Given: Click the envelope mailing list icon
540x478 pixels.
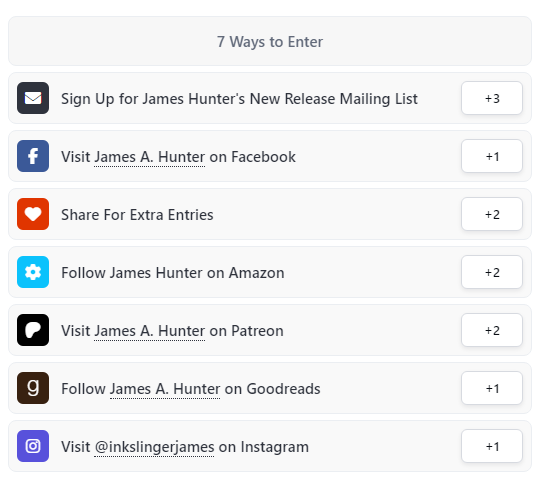Looking at the screenshot, I should (x=33, y=98).
